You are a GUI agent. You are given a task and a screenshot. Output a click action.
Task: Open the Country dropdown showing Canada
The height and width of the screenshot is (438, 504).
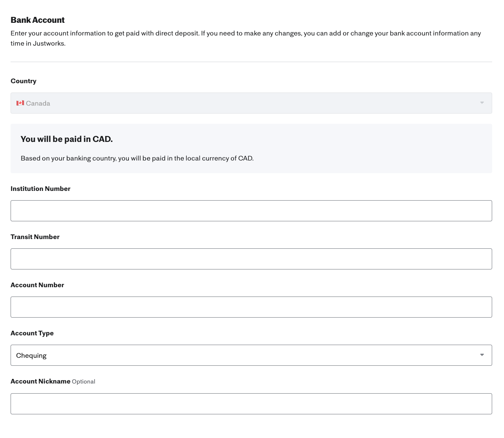pos(251,103)
